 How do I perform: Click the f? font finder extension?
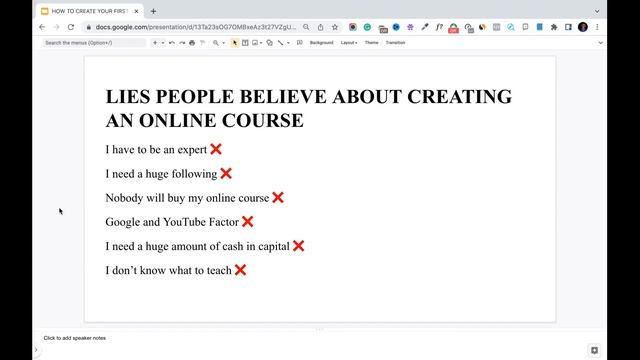pos(439,27)
